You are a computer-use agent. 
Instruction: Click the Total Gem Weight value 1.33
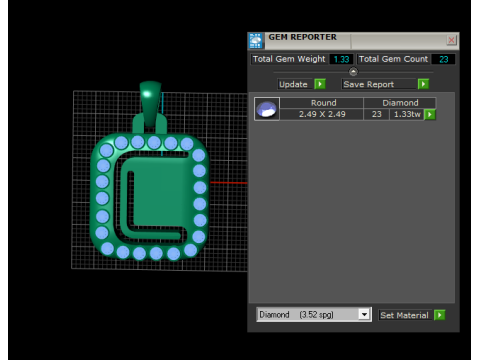pos(341,59)
